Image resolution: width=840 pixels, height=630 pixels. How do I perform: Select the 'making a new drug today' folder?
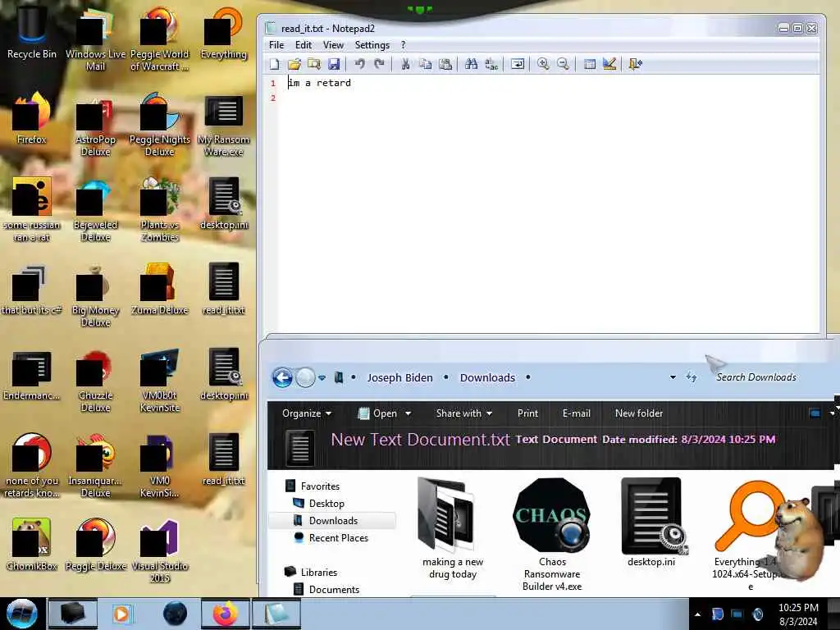453,529
